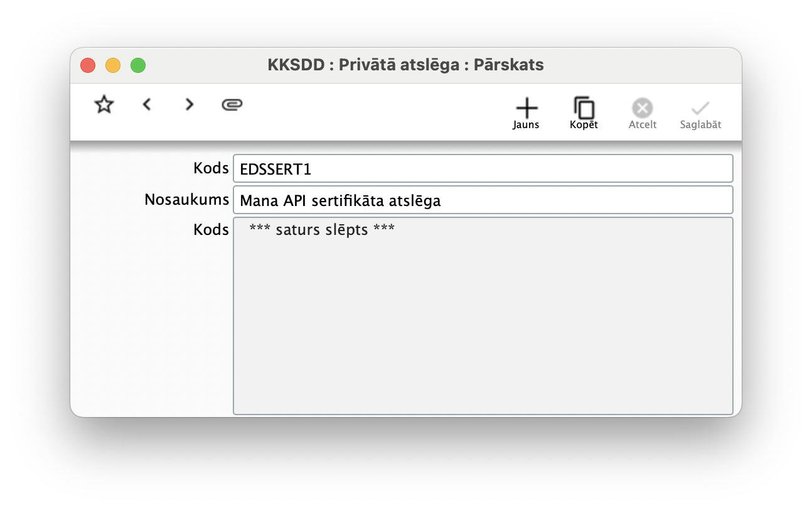812x510 pixels.
Task: Click the Saglabāt checkmark icon
Action: click(x=700, y=107)
